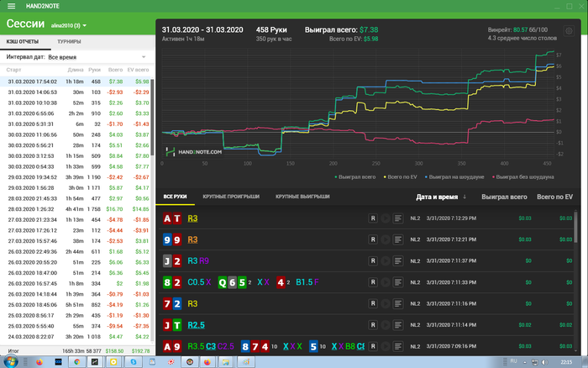The image size is (588, 368).
Task: Sort by 'Выиграл всего' column header
Action: (x=504, y=197)
